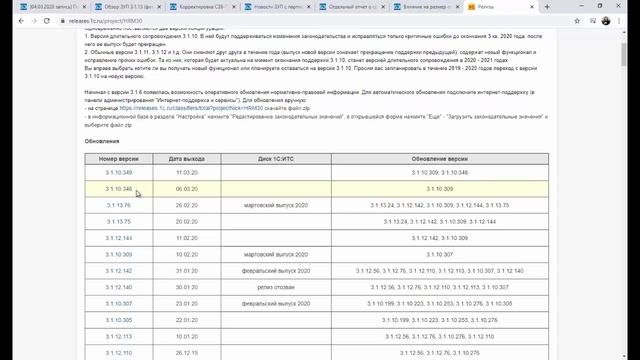Open version 3.1.10.349 release link
640x360 pixels.
tap(119, 173)
